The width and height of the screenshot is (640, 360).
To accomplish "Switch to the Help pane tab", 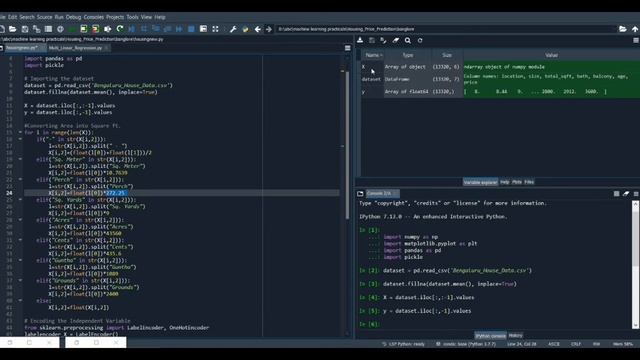I will pos(504,182).
